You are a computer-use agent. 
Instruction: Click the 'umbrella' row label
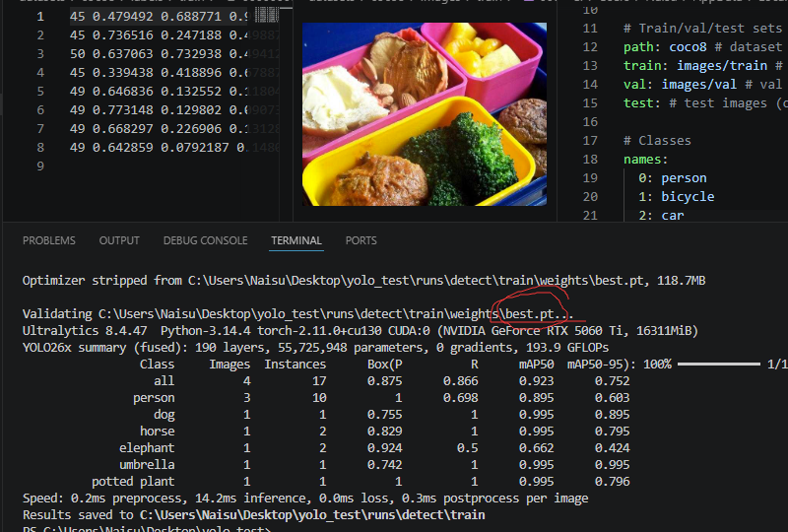coord(147,465)
